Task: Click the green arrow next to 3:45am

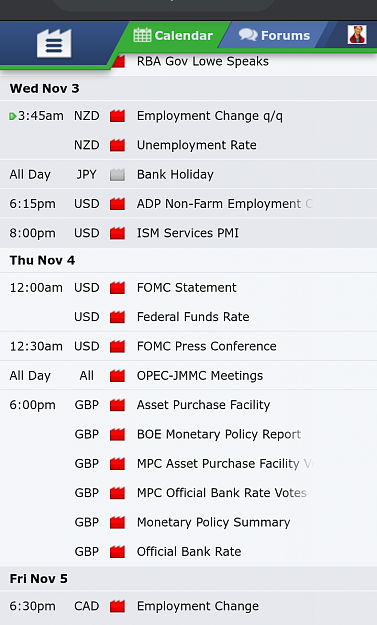Action: pyautogui.click(x=13, y=116)
